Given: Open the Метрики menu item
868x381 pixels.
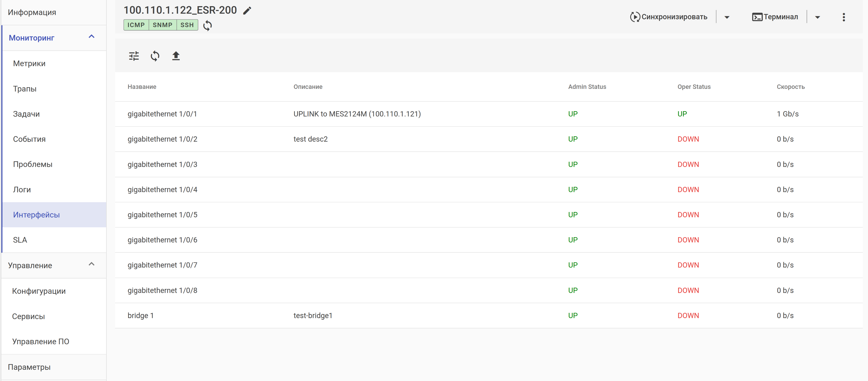Looking at the screenshot, I should [x=29, y=63].
